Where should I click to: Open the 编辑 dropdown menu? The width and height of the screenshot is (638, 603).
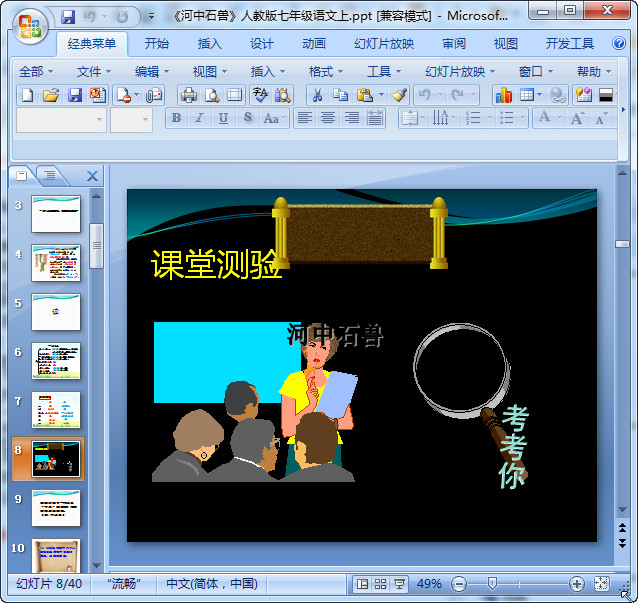[152, 72]
